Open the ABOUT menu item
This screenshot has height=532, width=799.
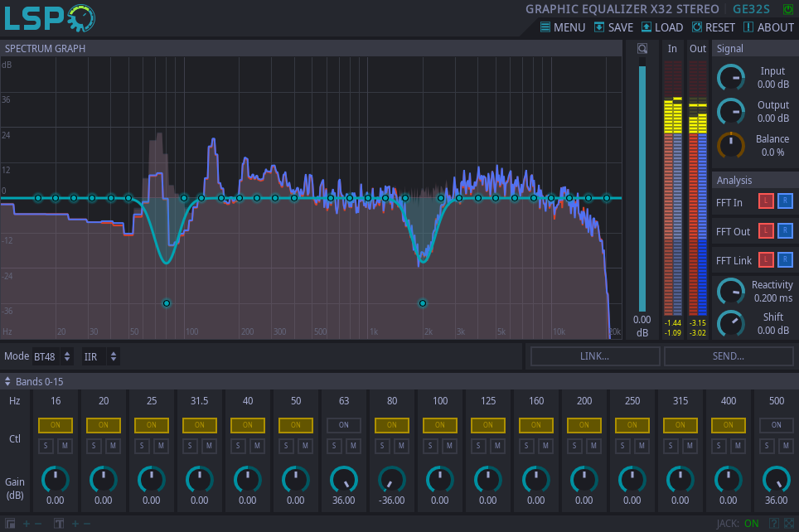click(769, 27)
